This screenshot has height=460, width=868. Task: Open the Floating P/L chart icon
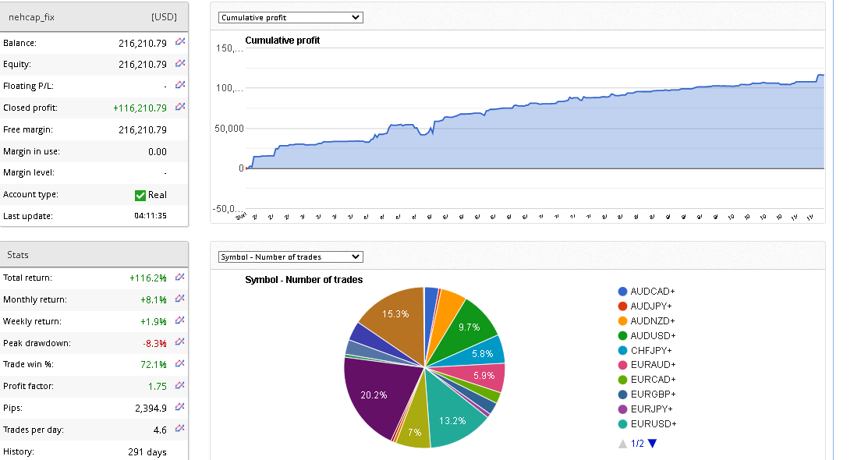(x=180, y=85)
